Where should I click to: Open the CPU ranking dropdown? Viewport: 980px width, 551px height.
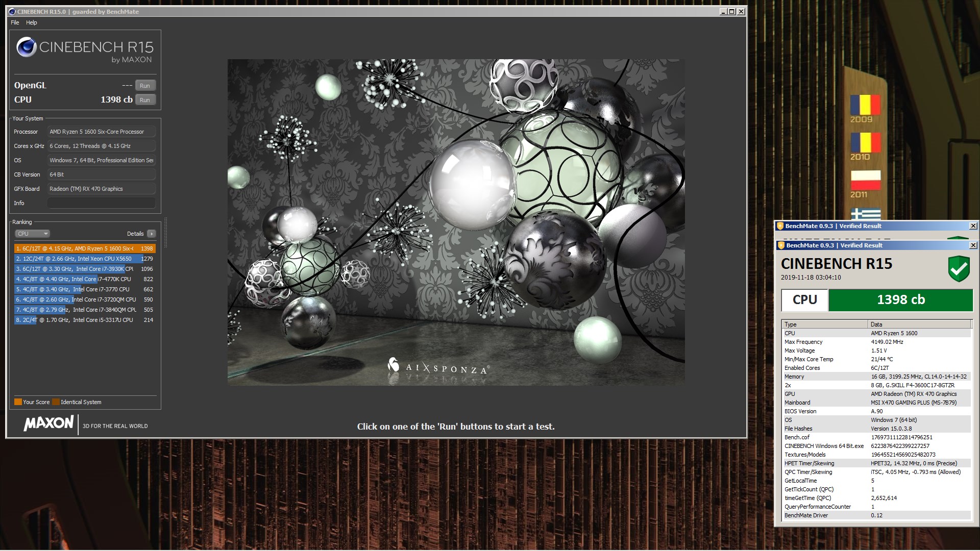32,234
